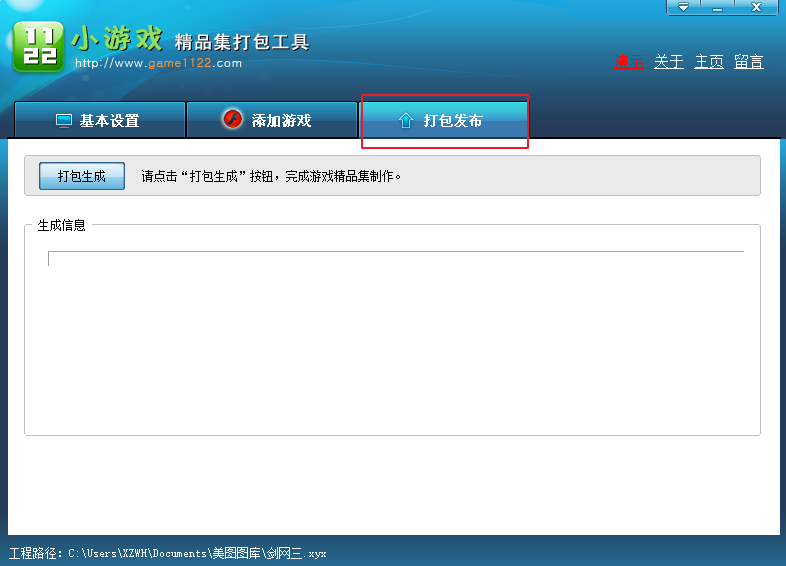Close the packaging tool window
Image resolution: width=786 pixels, height=566 pixels.
(756, 7)
